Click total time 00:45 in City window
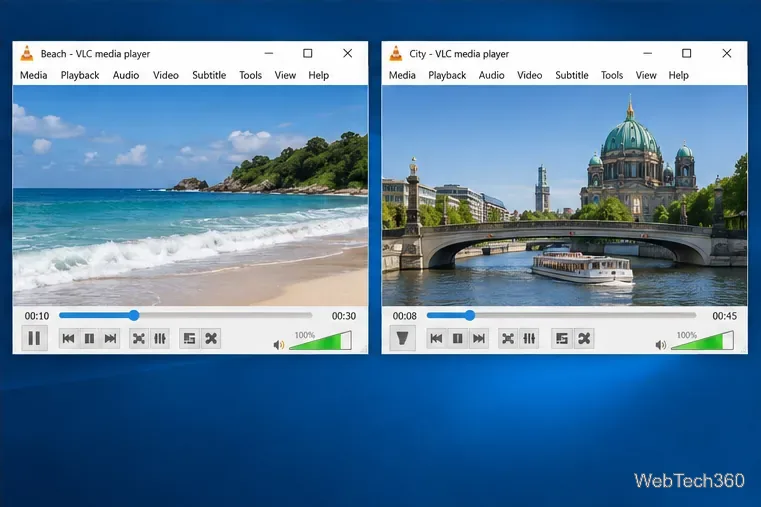Image resolution: width=761 pixels, height=507 pixels. (x=725, y=316)
